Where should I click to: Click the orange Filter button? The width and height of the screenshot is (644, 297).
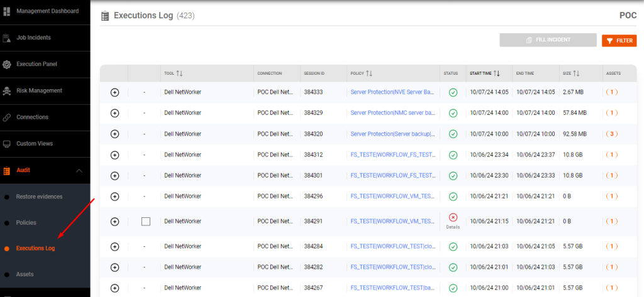619,41
